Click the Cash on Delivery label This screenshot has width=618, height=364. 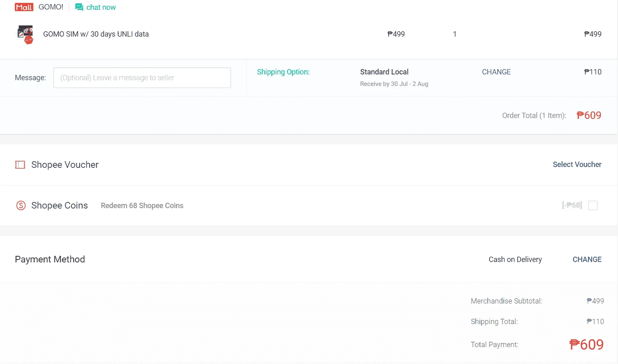click(x=515, y=260)
